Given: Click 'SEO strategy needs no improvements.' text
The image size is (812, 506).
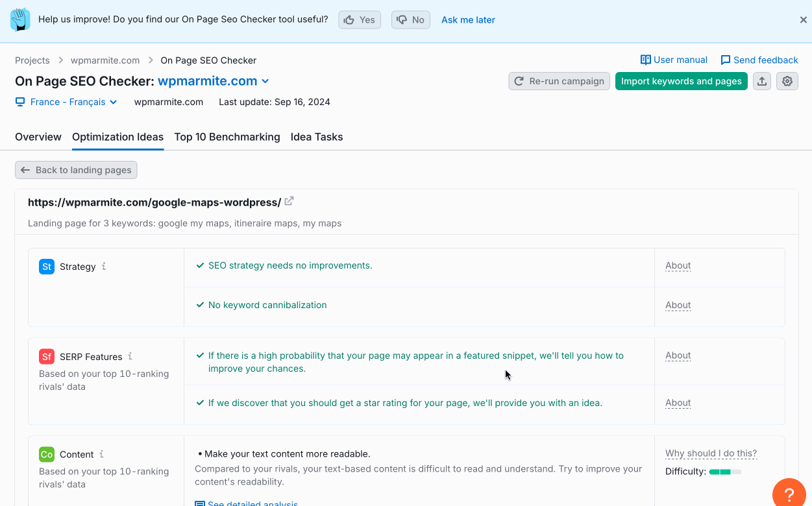Looking at the screenshot, I should tap(290, 265).
